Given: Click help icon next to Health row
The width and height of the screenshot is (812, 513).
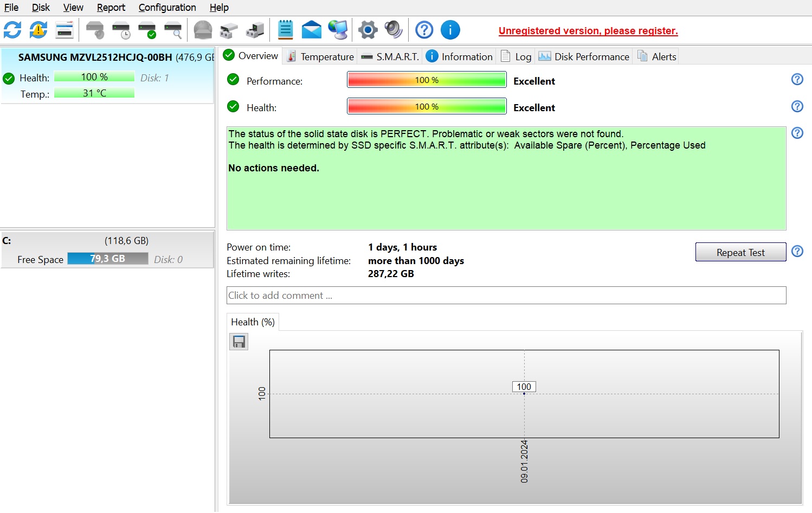Looking at the screenshot, I should coord(797,106).
